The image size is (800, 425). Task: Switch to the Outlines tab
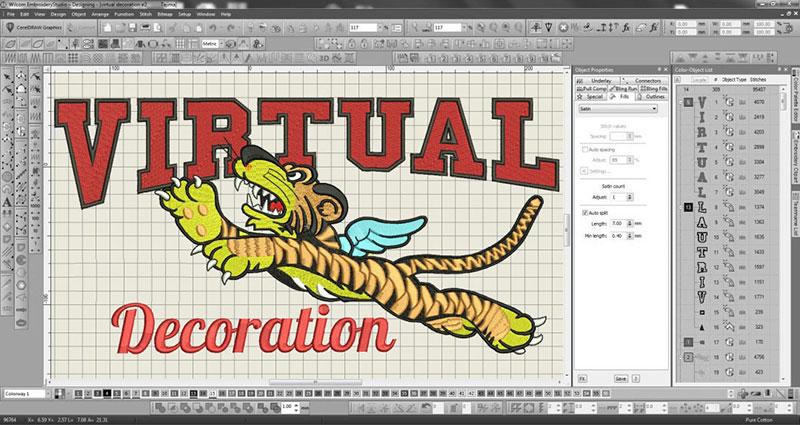tap(655, 97)
